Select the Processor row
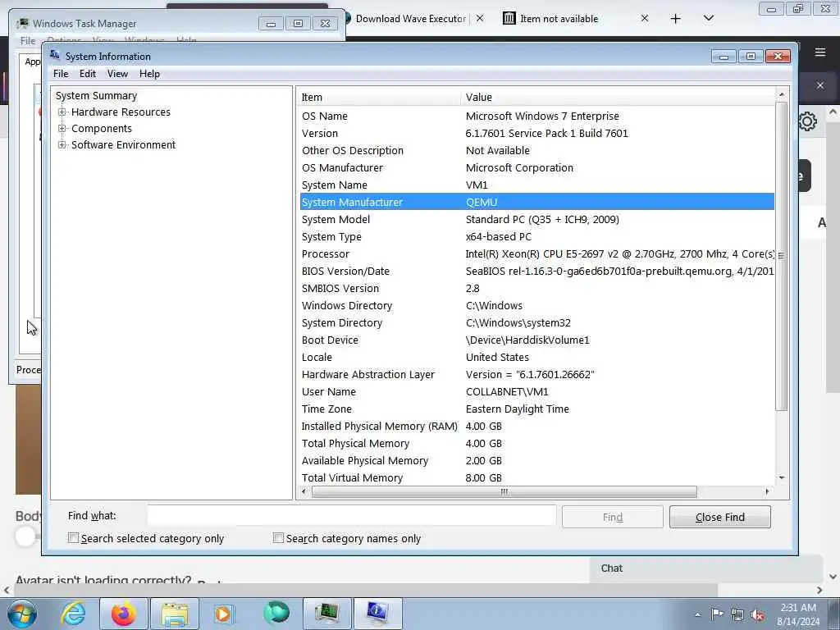Image resolution: width=840 pixels, height=630 pixels. pos(537,254)
